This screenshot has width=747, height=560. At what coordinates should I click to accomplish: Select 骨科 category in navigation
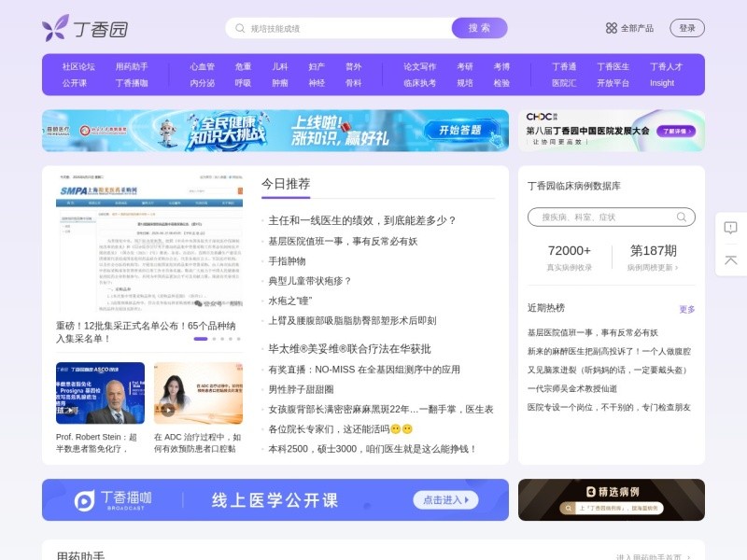[354, 83]
